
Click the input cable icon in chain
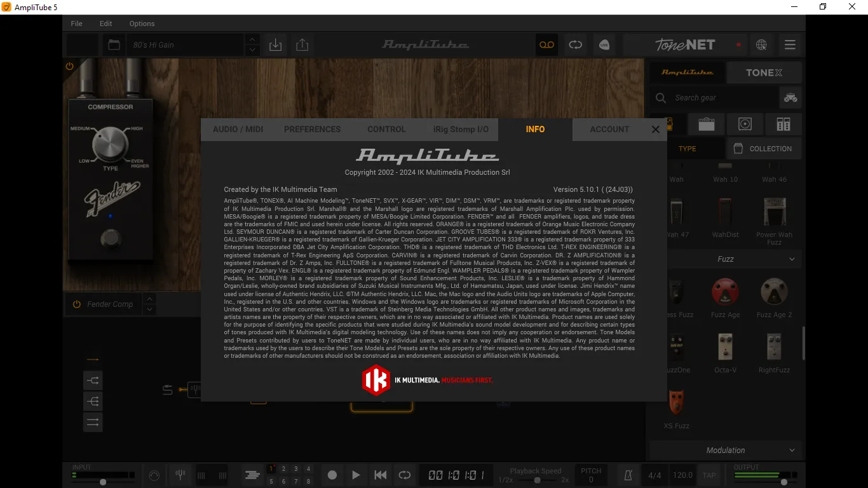coord(168,390)
